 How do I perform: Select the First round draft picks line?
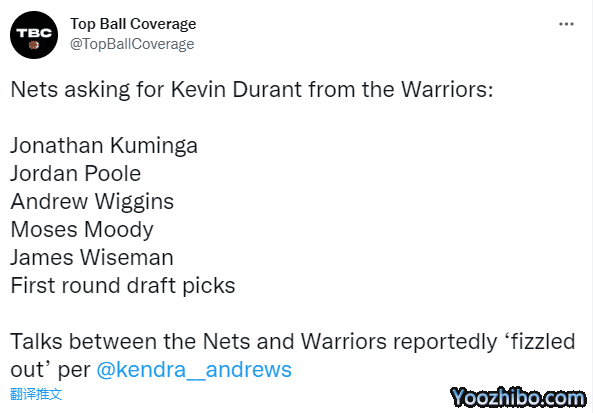123,286
